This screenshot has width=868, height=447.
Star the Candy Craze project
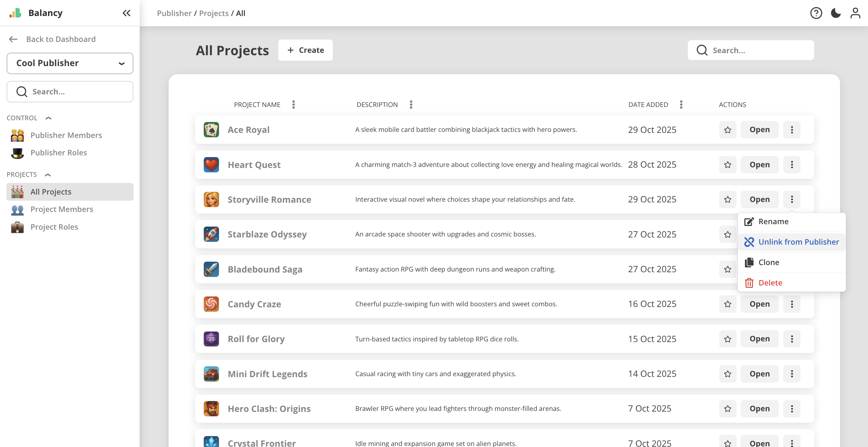point(728,304)
